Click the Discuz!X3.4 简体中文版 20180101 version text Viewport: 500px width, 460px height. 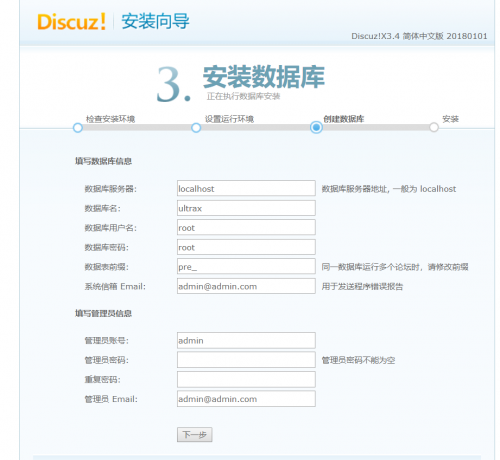point(419,36)
